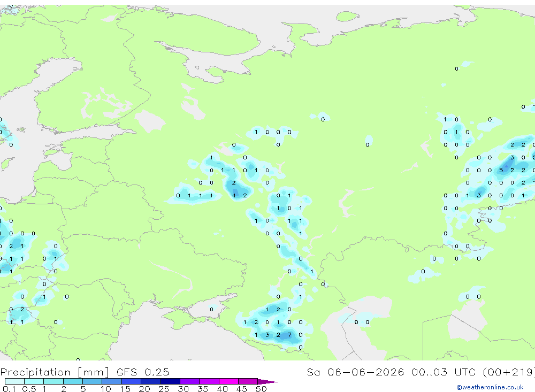Click the Sa 06-06-2026 forecast date text
Viewport: 535px width, 392px height.
click(x=355, y=372)
